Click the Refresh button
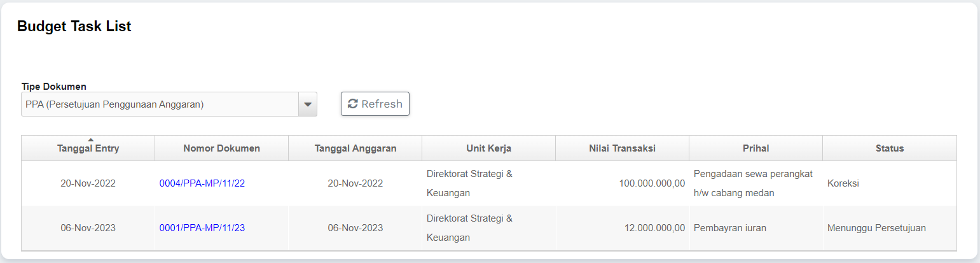The image size is (980, 263). tap(375, 104)
